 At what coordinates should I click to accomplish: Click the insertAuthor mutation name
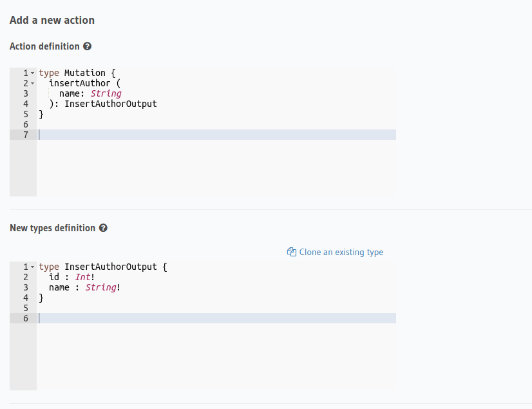point(79,83)
